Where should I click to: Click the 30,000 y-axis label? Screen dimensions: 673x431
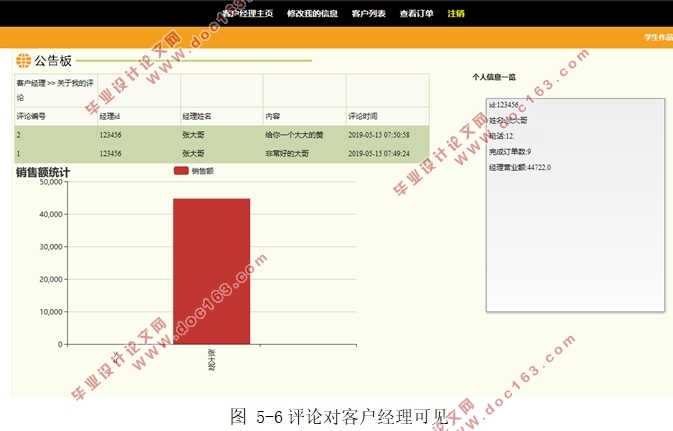51,247
